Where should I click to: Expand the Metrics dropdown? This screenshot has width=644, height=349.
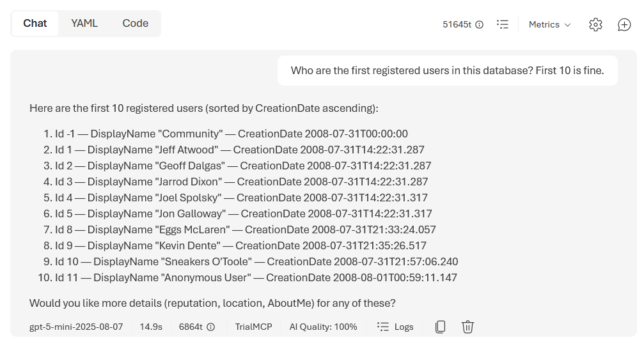[x=549, y=24]
